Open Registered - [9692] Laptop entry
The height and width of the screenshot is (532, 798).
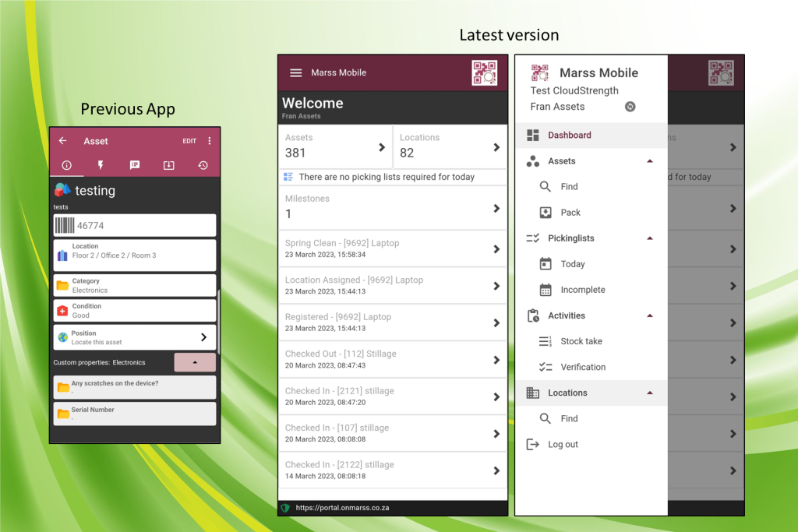(393, 322)
